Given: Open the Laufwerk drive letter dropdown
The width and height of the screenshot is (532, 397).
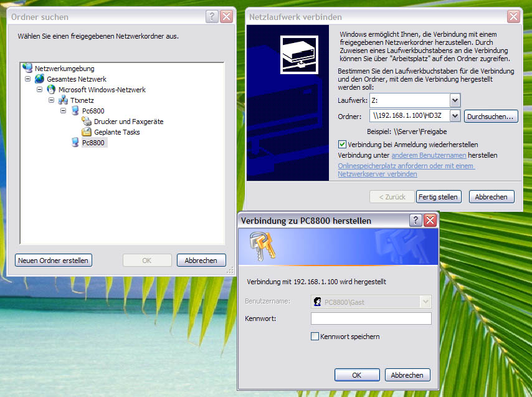Looking at the screenshot, I should [455, 100].
